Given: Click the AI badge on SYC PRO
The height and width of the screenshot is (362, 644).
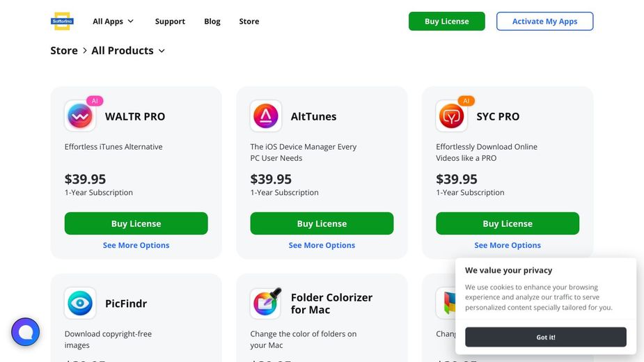Looking at the screenshot, I should [466, 101].
